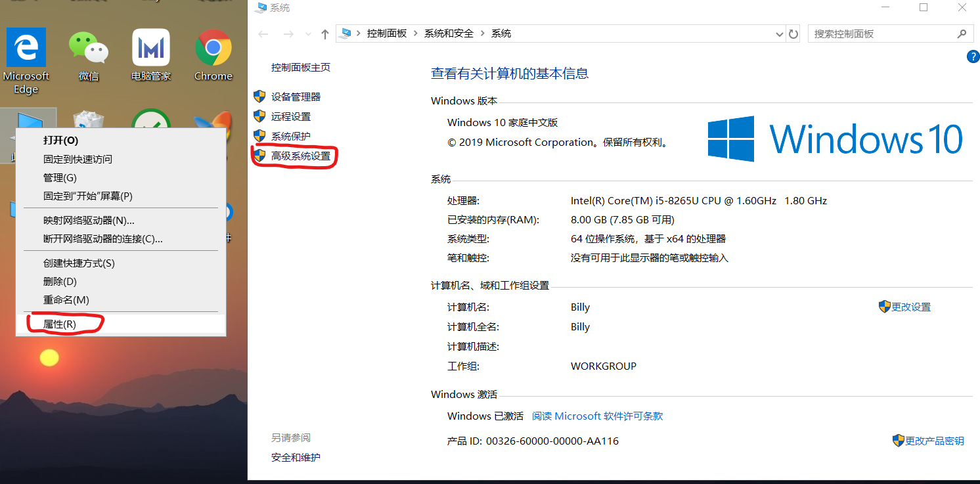Click shield icon beside 更改产品密钥
The width and height of the screenshot is (980, 484).
(x=899, y=441)
